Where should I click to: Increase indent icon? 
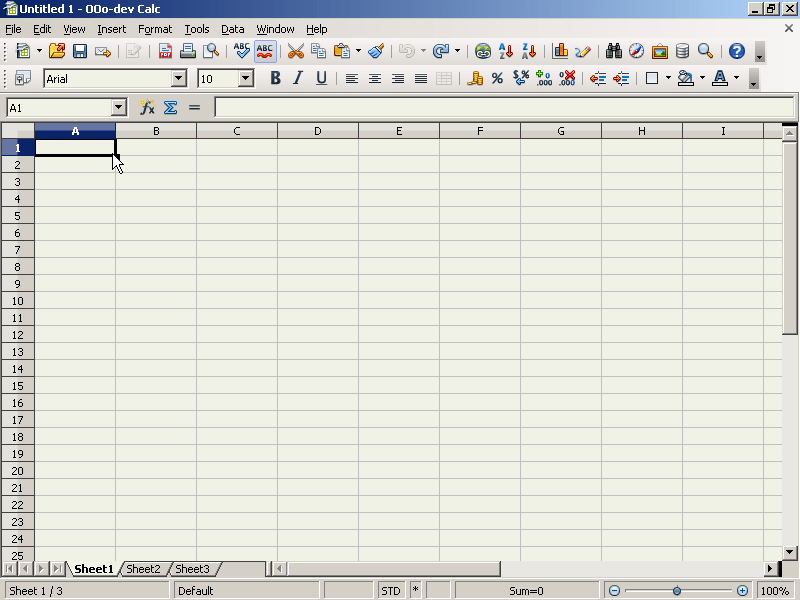(x=621, y=79)
